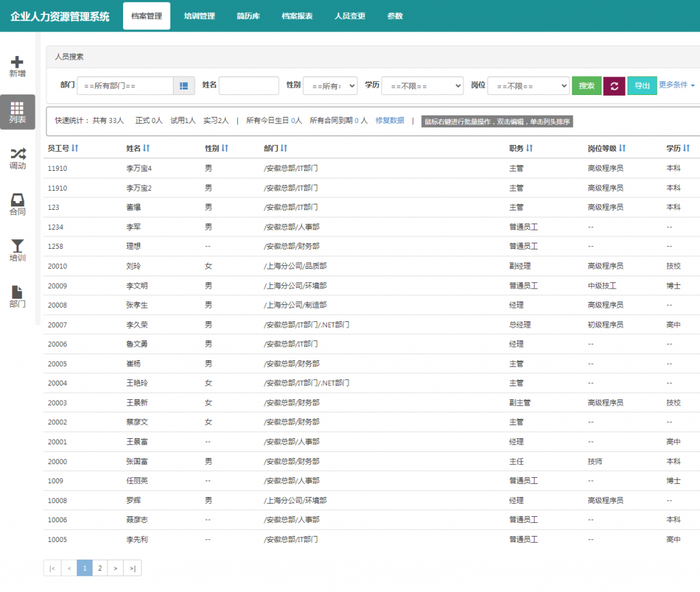Click the 企业人力资源管理系统 title
700x592 pixels.
click(x=60, y=16)
